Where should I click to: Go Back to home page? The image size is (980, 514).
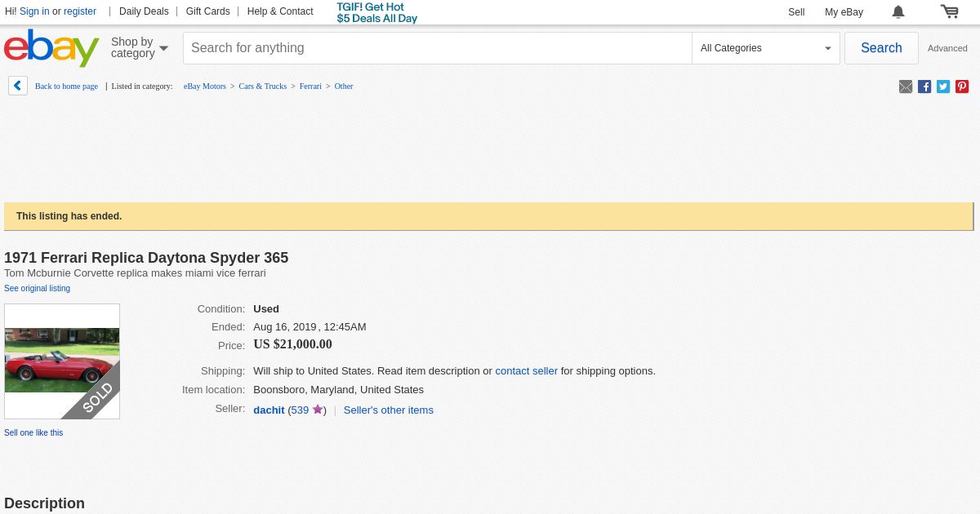[66, 86]
